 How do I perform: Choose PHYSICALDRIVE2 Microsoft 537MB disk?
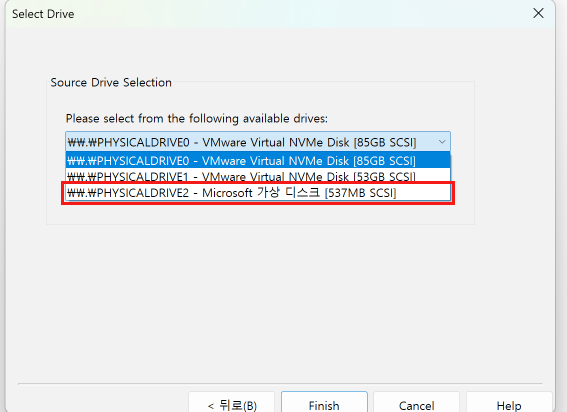tap(258, 192)
